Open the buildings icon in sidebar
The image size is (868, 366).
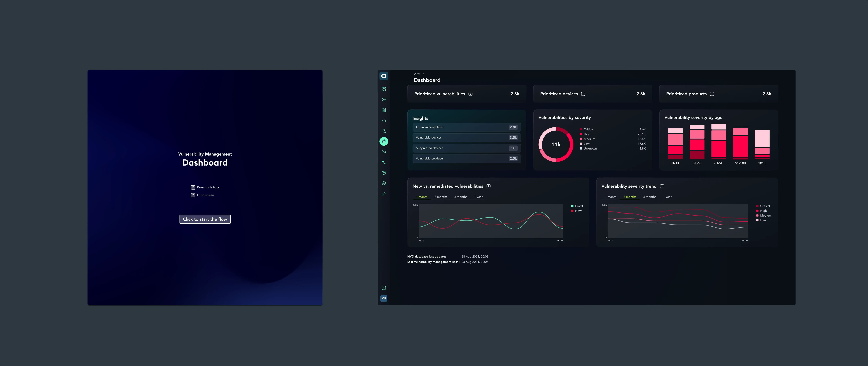(384, 110)
